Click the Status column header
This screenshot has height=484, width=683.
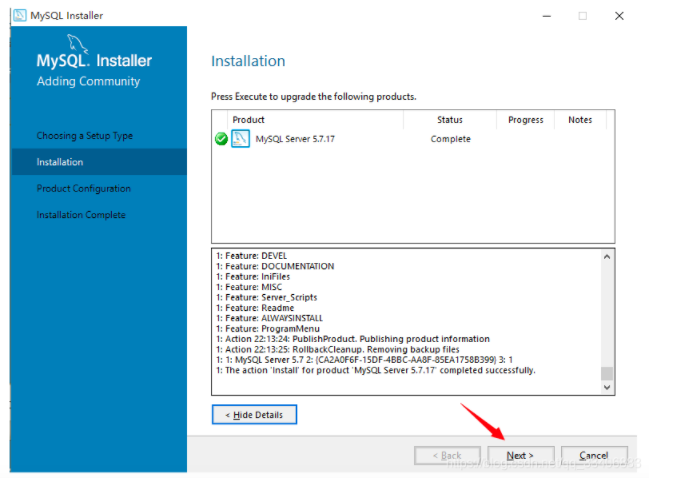450,120
